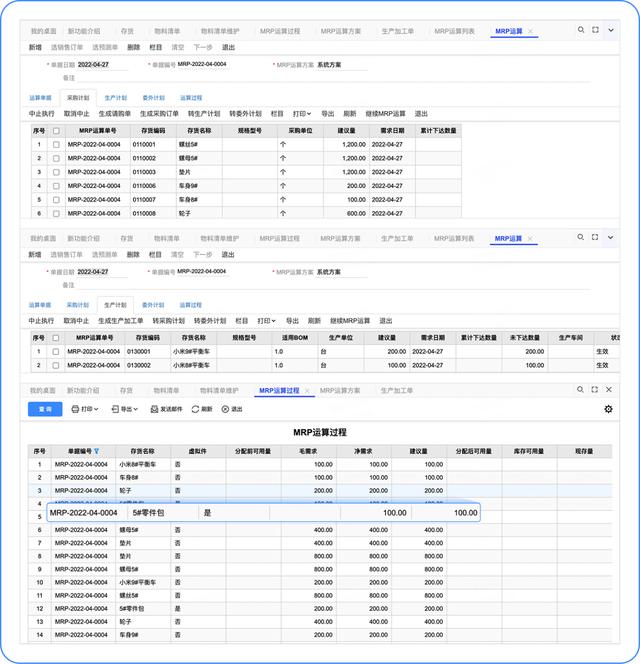Click the printer icon beside 打印
Image resolution: width=640 pixels, height=664 pixels.
[x=75, y=409]
